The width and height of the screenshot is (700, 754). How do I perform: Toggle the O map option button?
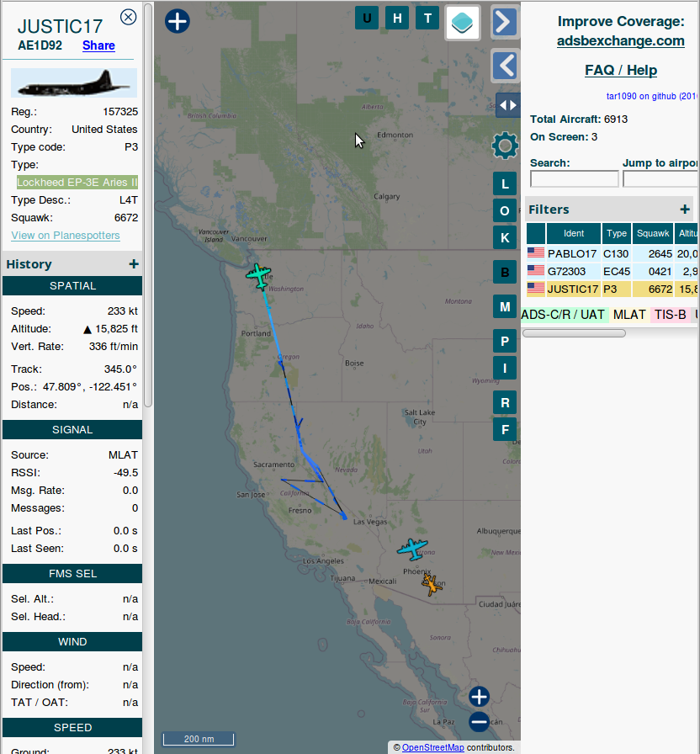(x=505, y=210)
